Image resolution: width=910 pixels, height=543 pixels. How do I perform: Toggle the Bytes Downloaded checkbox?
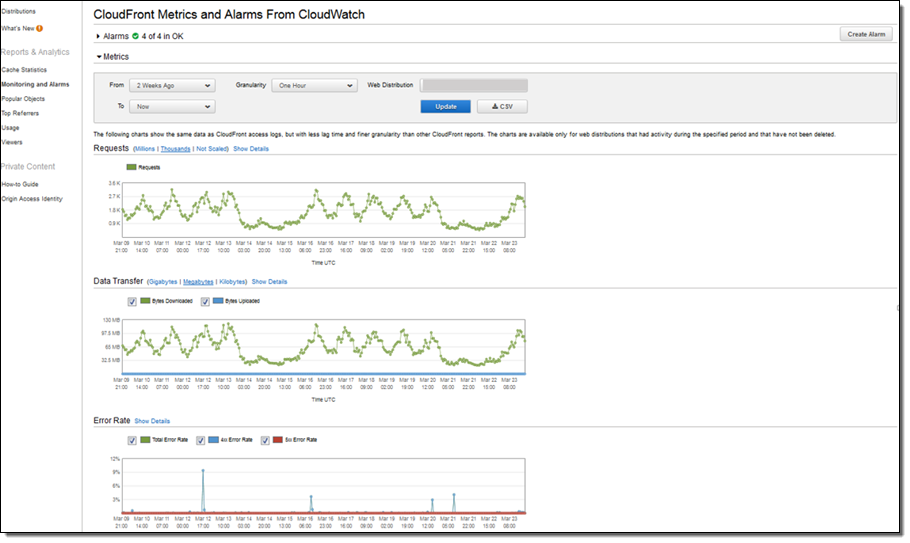(132, 300)
